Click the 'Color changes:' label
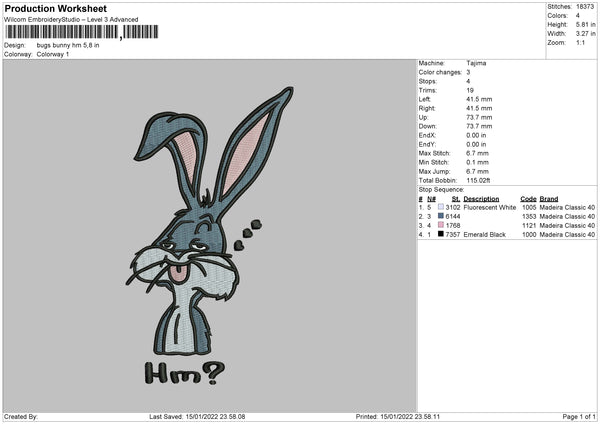 click(x=440, y=72)
